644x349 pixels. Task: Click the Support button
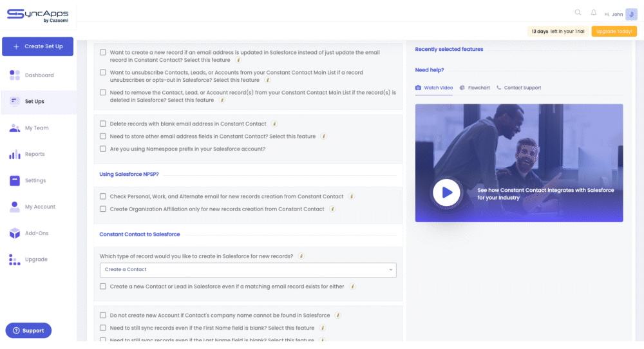28,330
